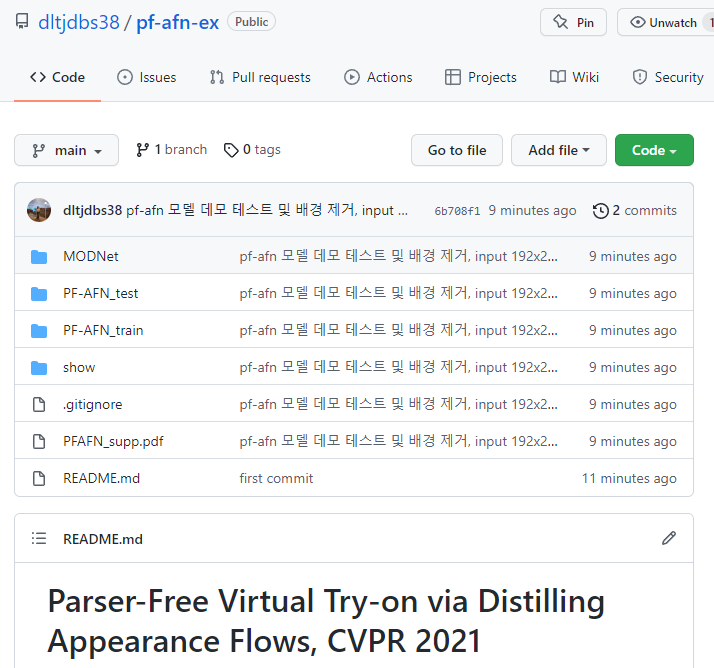Open the Issues tab

pyautogui.click(x=147, y=77)
